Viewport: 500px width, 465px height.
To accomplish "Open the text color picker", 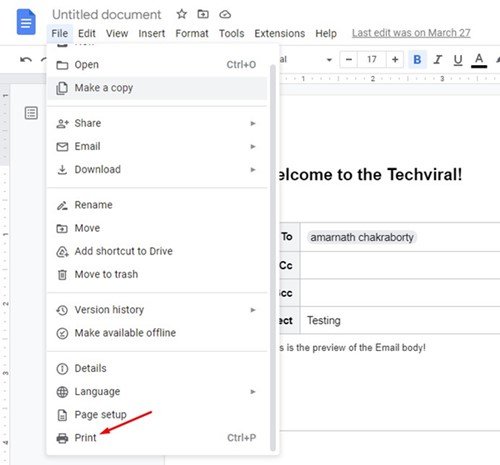I will coord(479,60).
